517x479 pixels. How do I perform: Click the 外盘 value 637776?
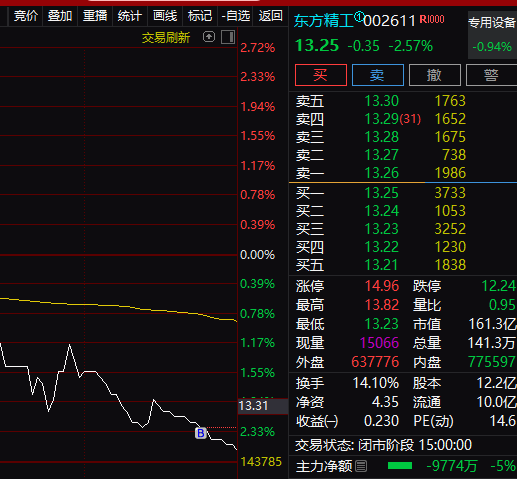(x=375, y=362)
